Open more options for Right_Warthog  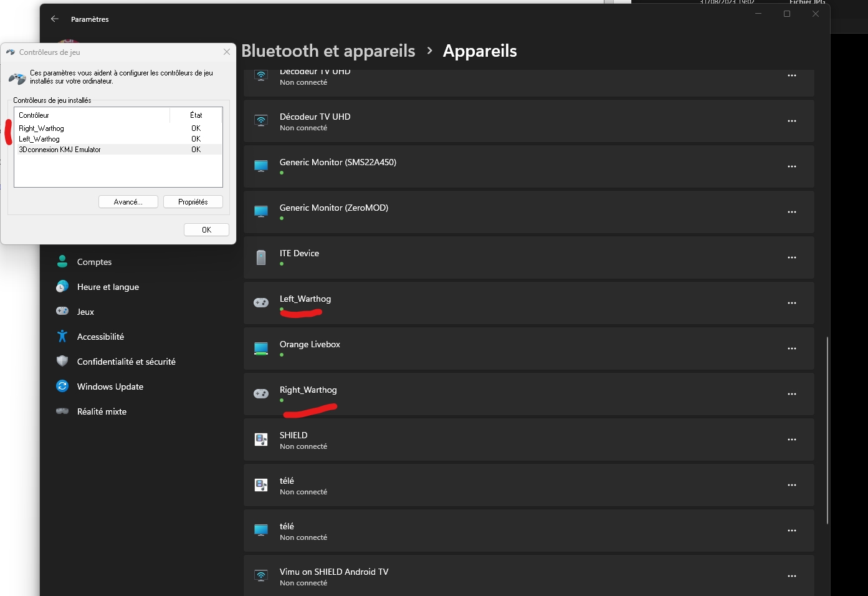(792, 394)
